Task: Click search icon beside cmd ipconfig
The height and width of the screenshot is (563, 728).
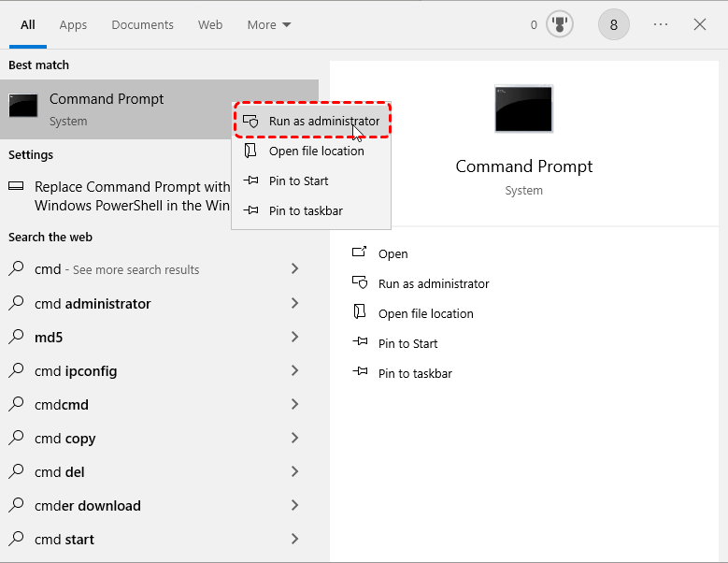Action: [17, 371]
